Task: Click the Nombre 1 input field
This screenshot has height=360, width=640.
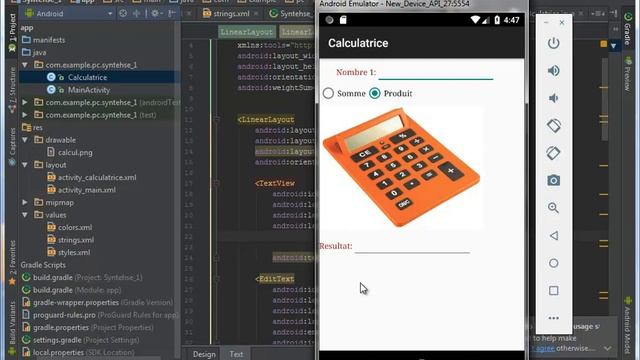Action: coord(436,73)
